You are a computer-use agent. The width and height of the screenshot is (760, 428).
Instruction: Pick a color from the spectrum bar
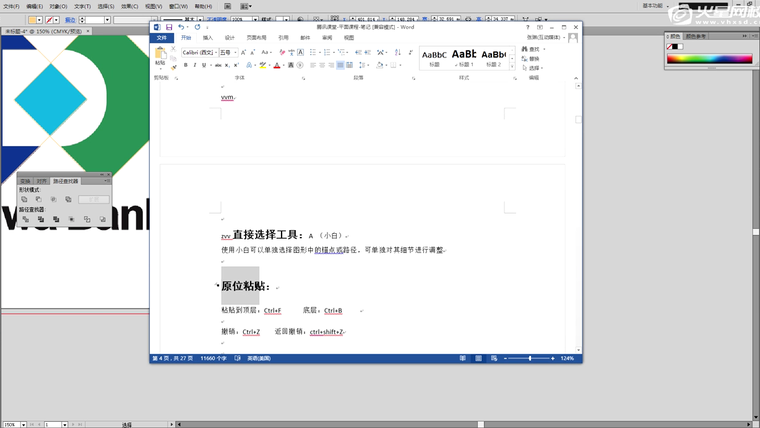pyautogui.click(x=708, y=59)
